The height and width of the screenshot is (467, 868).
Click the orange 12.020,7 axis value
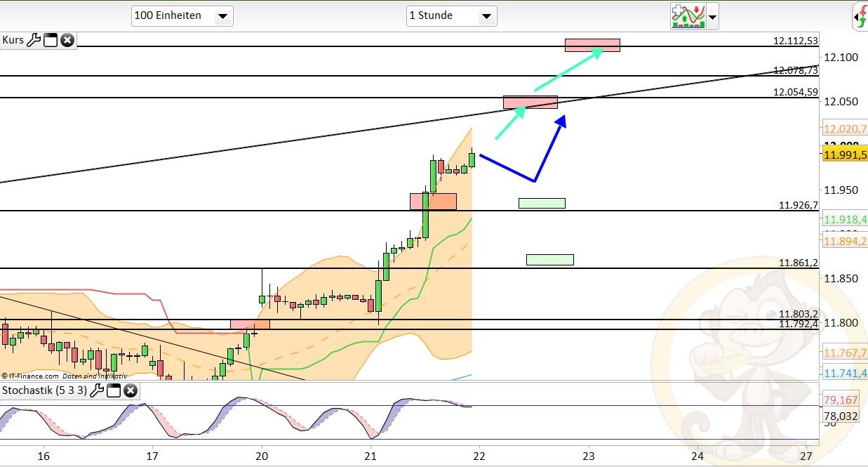click(x=845, y=129)
